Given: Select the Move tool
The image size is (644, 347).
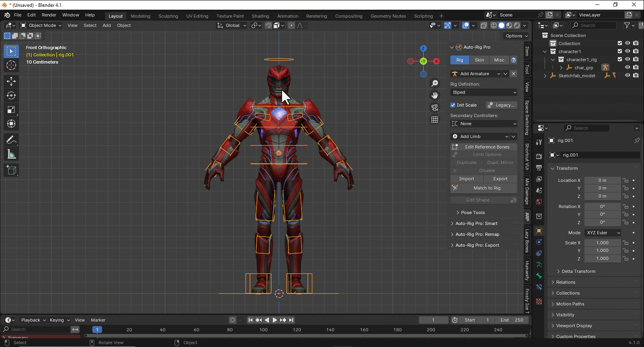Looking at the screenshot, I should [11, 81].
